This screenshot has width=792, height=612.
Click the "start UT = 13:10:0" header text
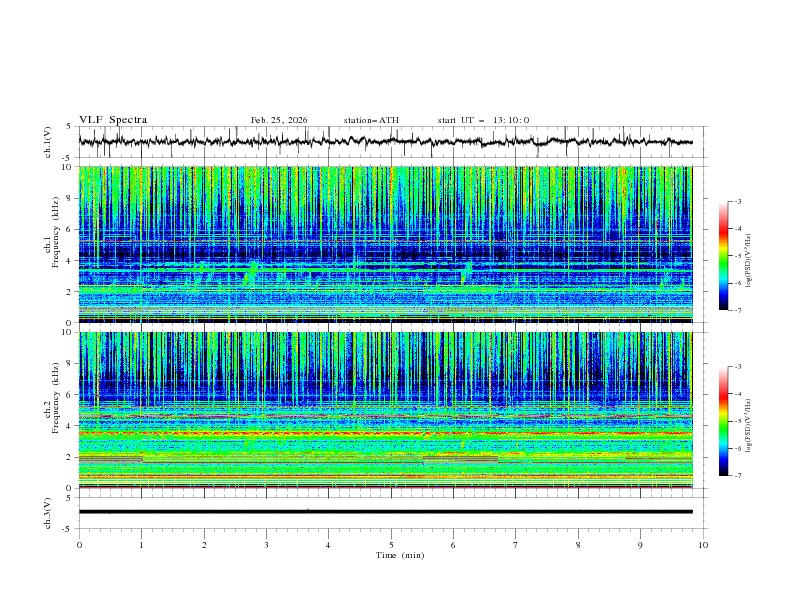coord(483,120)
